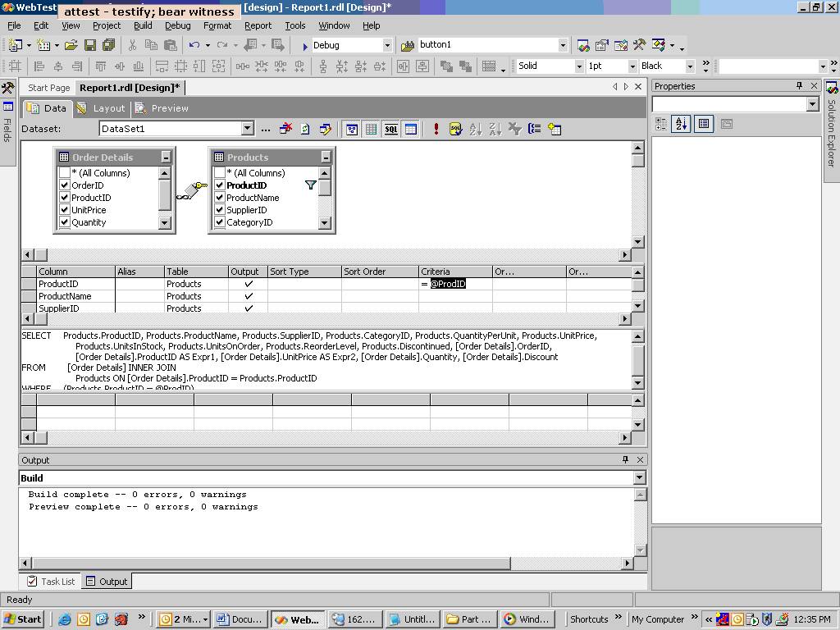Toggle the Grid pane icon

[x=372, y=129]
